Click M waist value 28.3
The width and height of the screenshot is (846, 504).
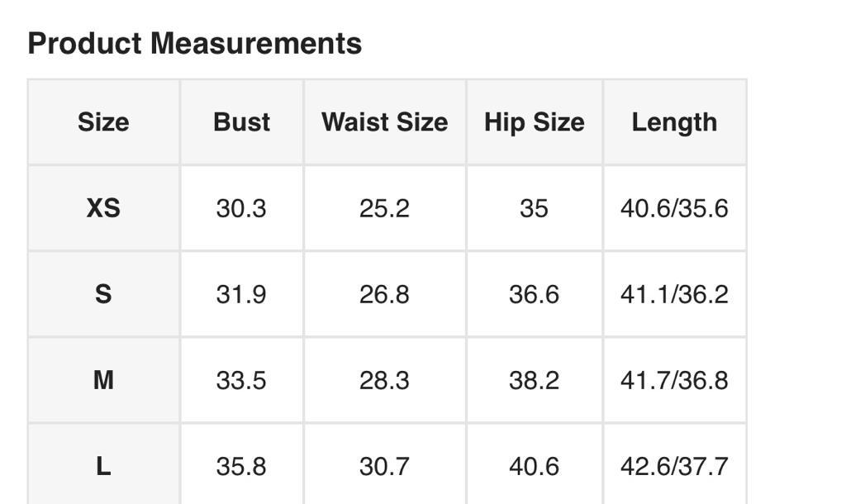(384, 380)
